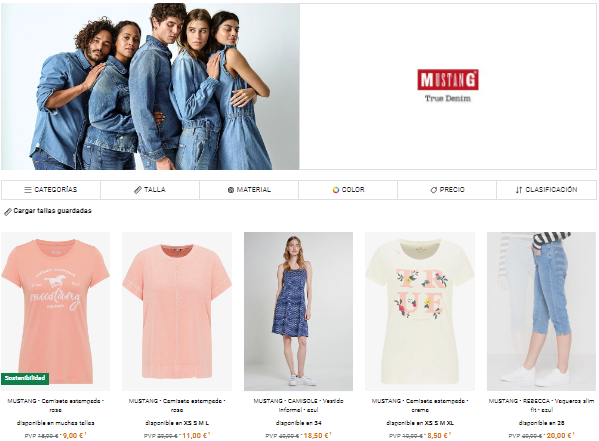The height and width of the screenshot is (441, 599).
Task: Open the Precio filter menu
Action: 447,190
